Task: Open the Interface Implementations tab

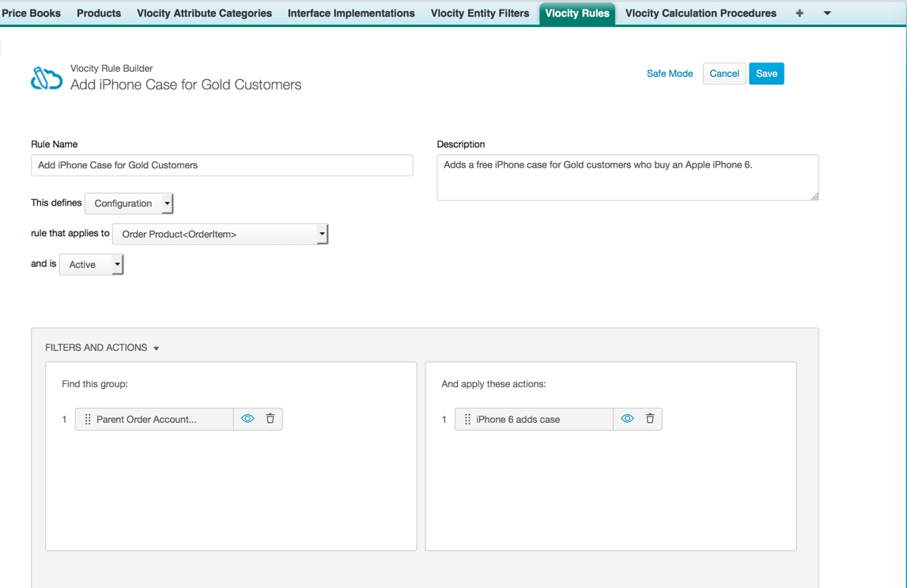Action: pyautogui.click(x=351, y=13)
